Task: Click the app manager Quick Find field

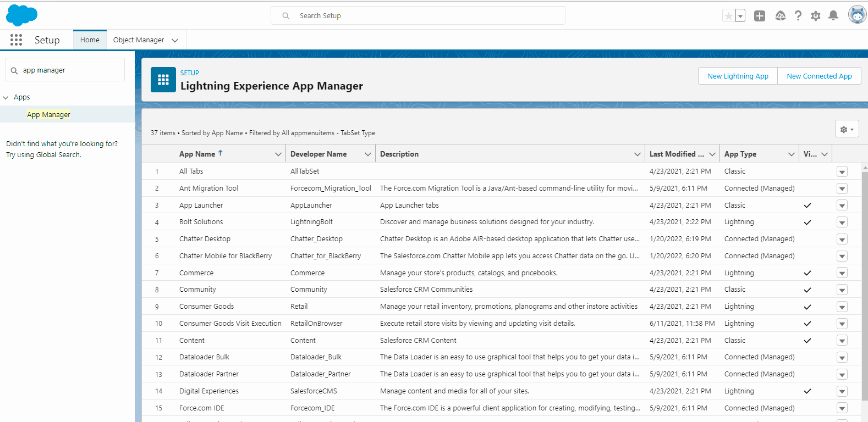Action: [x=65, y=70]
